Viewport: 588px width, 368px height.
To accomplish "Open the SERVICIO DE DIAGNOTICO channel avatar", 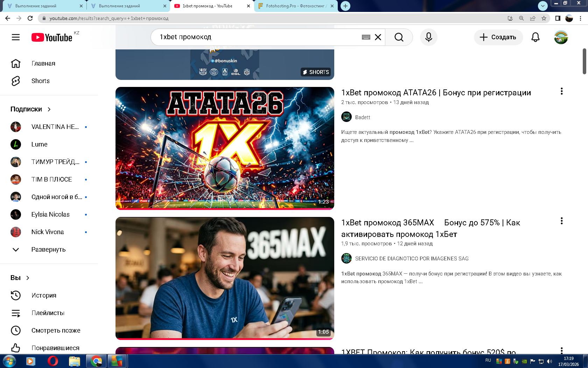I will [346, 258].
